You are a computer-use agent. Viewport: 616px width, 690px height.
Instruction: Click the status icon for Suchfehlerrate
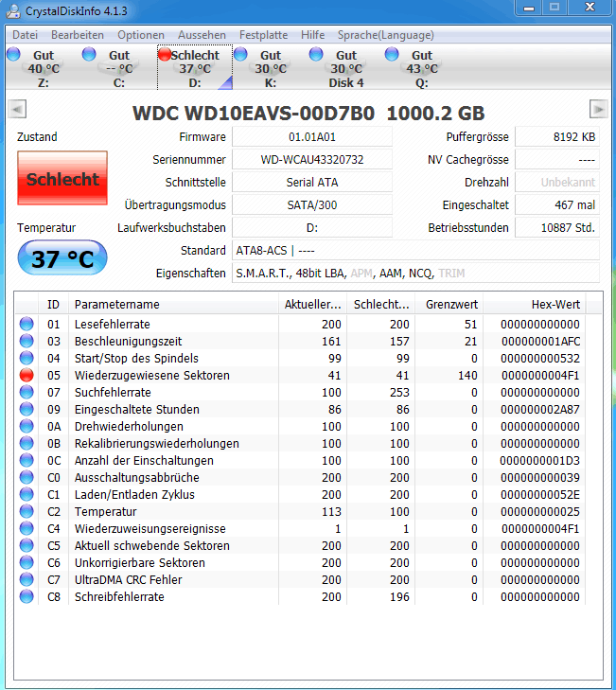[26, 392]
